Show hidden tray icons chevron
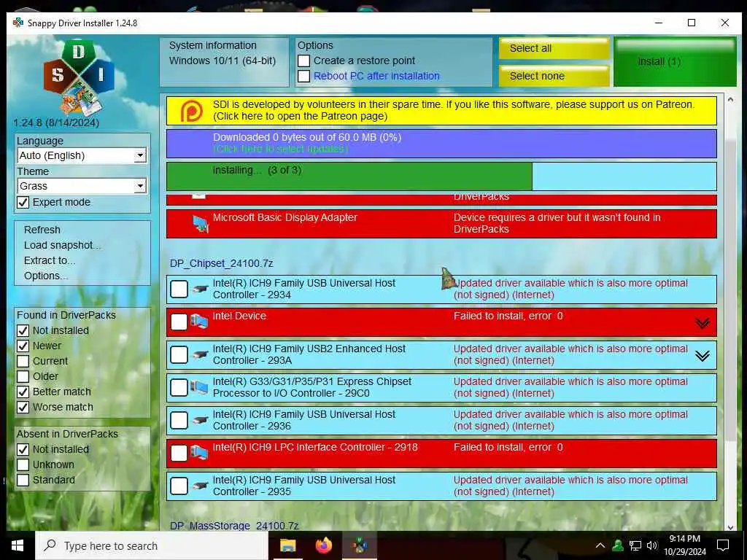The image size is (747, 560). click(x=600, y=545)
